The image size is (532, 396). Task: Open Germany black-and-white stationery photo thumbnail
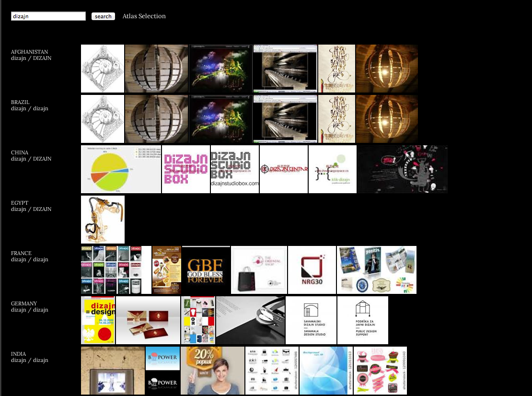pos(250,320)
